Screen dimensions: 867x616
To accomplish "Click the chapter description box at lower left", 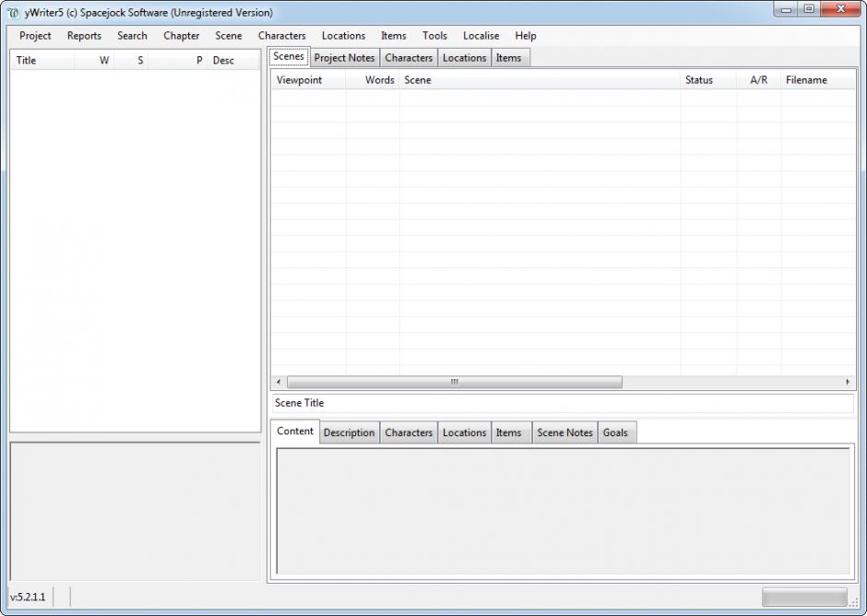I will pos(135,511).
